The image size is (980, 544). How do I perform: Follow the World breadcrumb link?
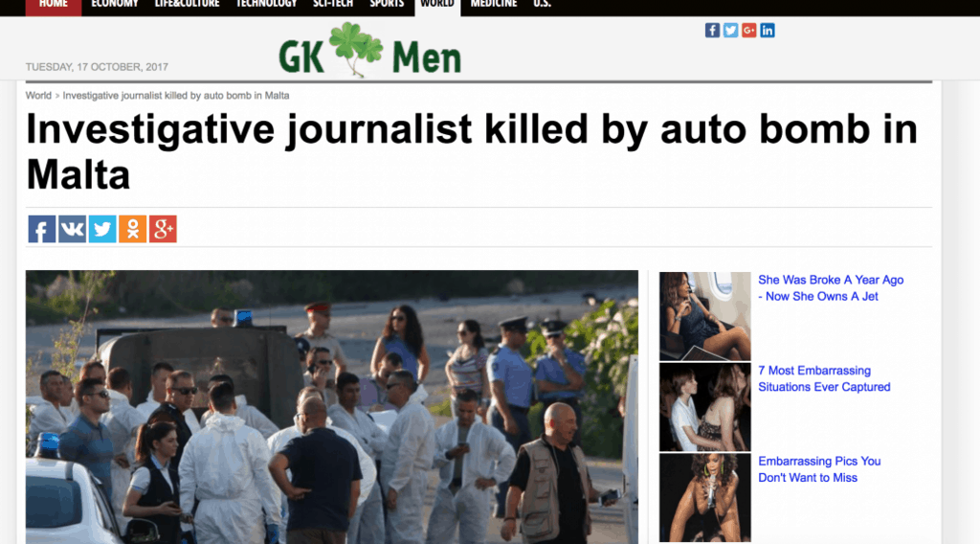coord(38,96)
